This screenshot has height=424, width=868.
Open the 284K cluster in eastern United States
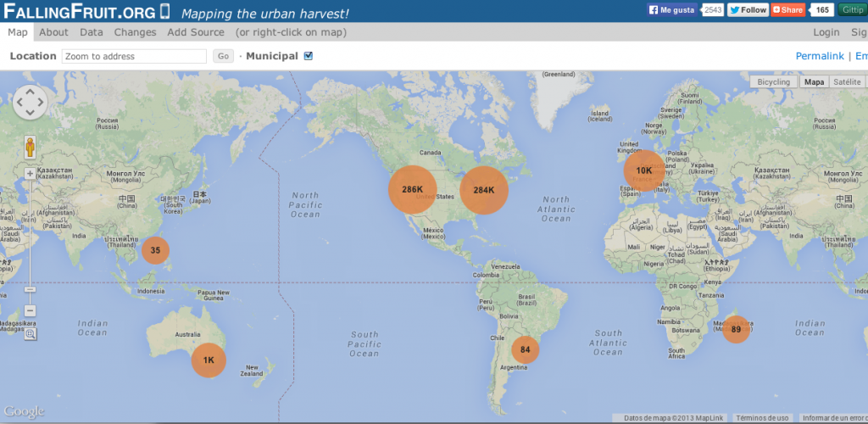coord(483,190)
